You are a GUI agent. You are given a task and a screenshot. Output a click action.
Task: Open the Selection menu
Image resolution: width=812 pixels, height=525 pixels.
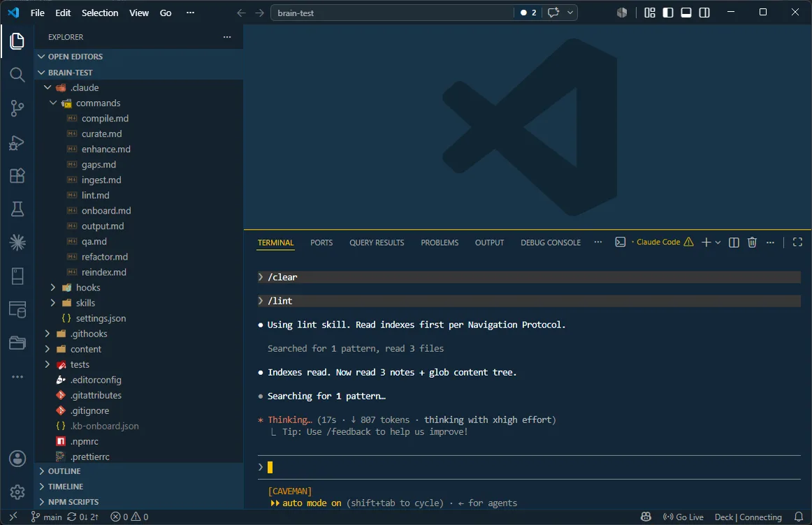coord(100,13)
